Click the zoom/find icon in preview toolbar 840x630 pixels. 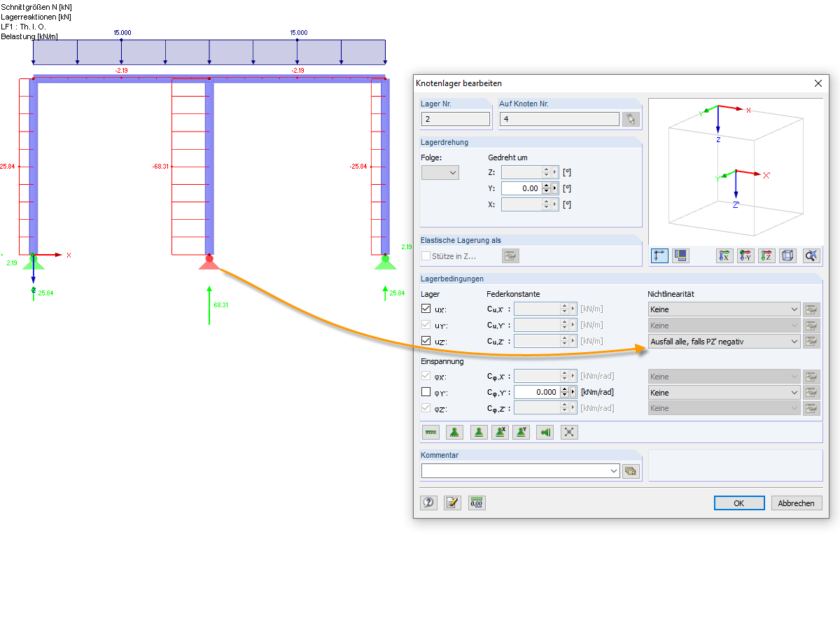(811, 255)
